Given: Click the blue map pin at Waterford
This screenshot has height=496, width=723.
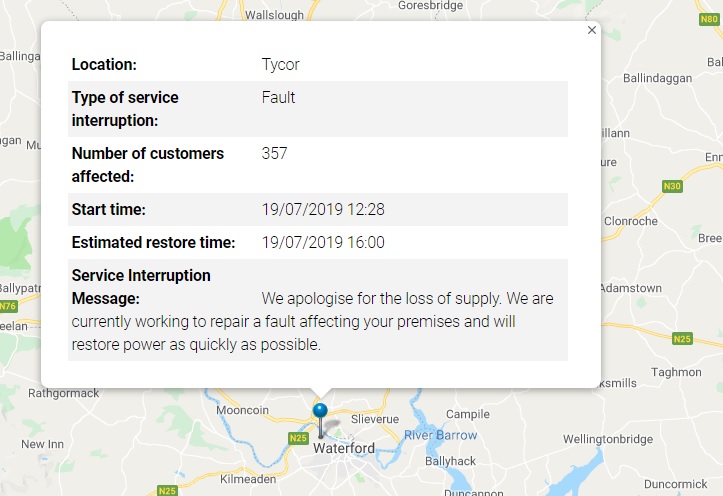Looking at the screenshot, I should coord(320,412).
